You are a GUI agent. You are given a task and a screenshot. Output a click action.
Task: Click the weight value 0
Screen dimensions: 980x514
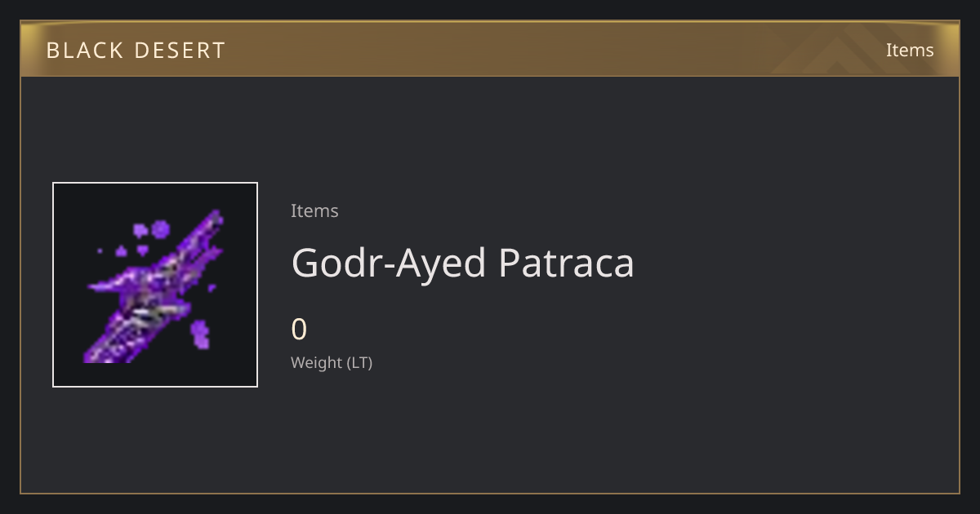click(x=299, y=330)
